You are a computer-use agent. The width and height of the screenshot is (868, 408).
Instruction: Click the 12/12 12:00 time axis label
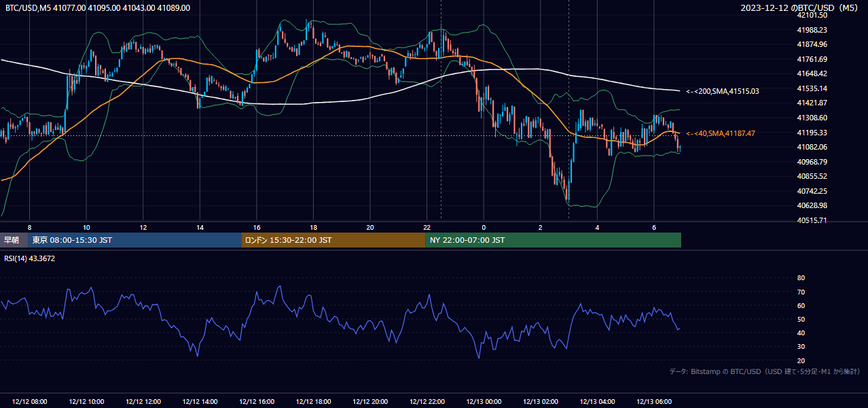(143, 401)
